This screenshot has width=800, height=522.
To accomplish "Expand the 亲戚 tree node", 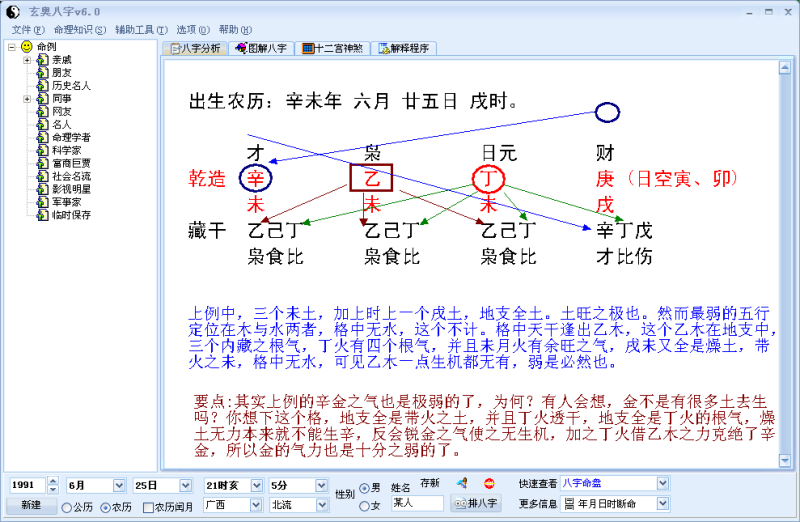I will 27,60.
